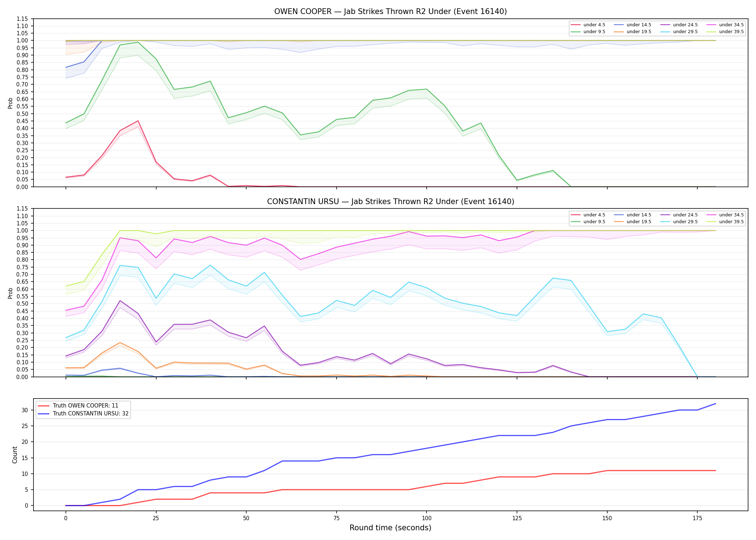Click y-axis tick '0.75' on Constantin Ursu chart

pos(22,267)
